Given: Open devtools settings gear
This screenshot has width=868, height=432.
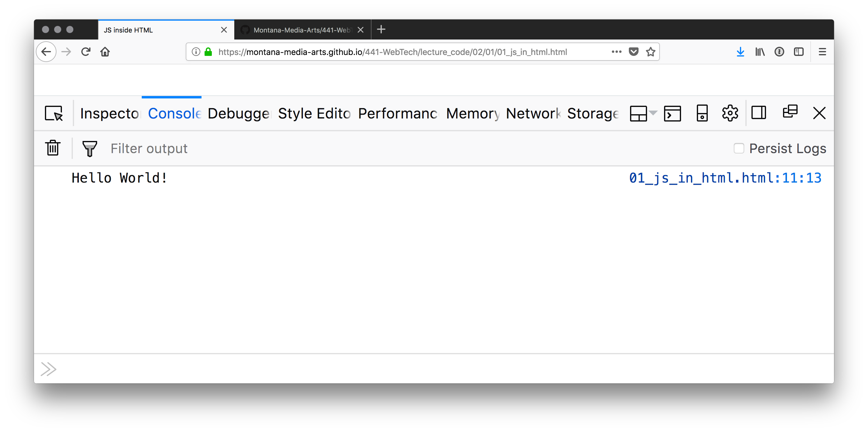Looking at the screenshot, I should pyautogui.click(x=730, y=113).
